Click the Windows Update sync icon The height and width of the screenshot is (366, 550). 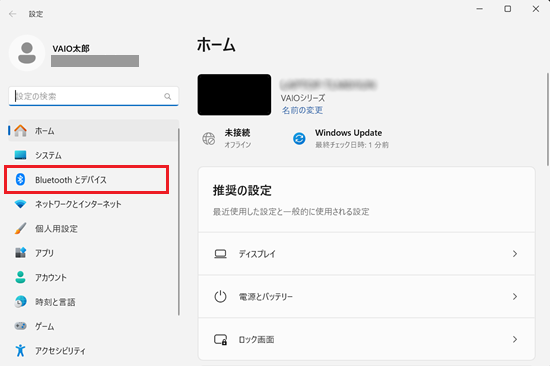299,139
